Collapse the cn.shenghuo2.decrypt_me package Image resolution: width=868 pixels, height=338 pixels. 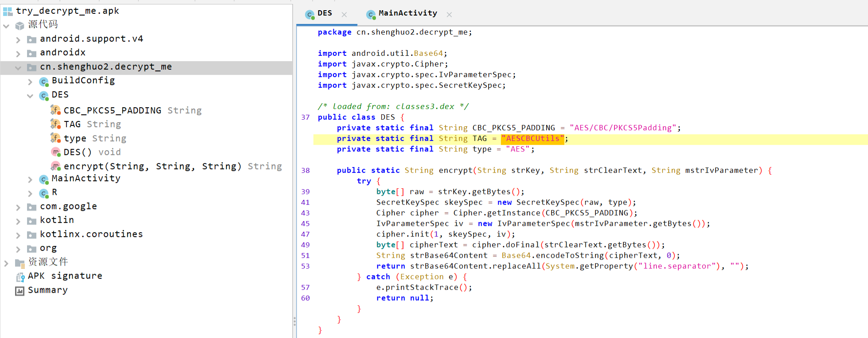(x=18, y=68)
